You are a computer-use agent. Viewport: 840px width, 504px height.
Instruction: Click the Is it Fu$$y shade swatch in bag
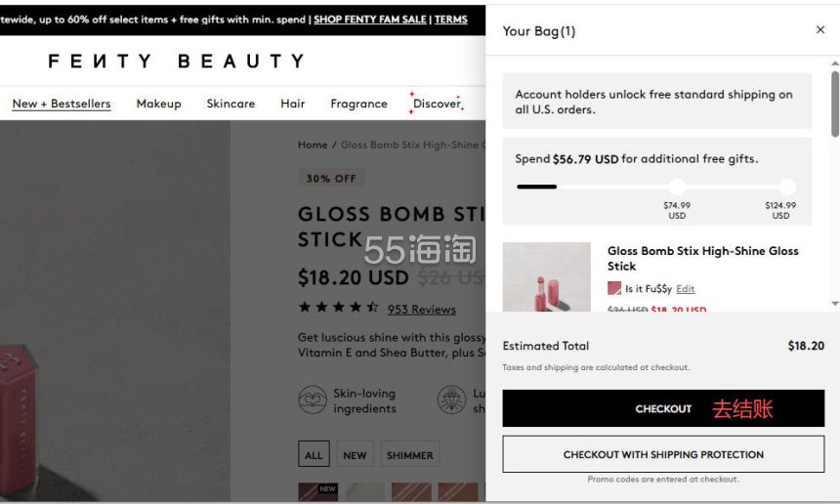point(614,288)
